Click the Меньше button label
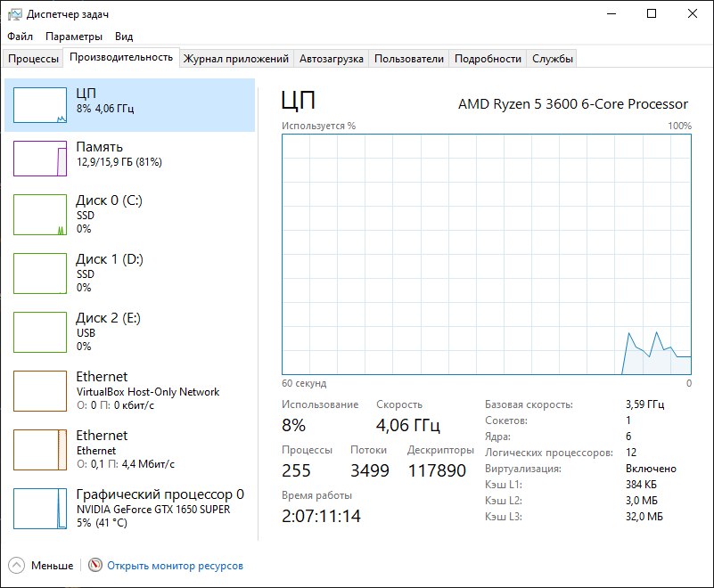The width and height of the screenshot is (714, 588). 52,566
